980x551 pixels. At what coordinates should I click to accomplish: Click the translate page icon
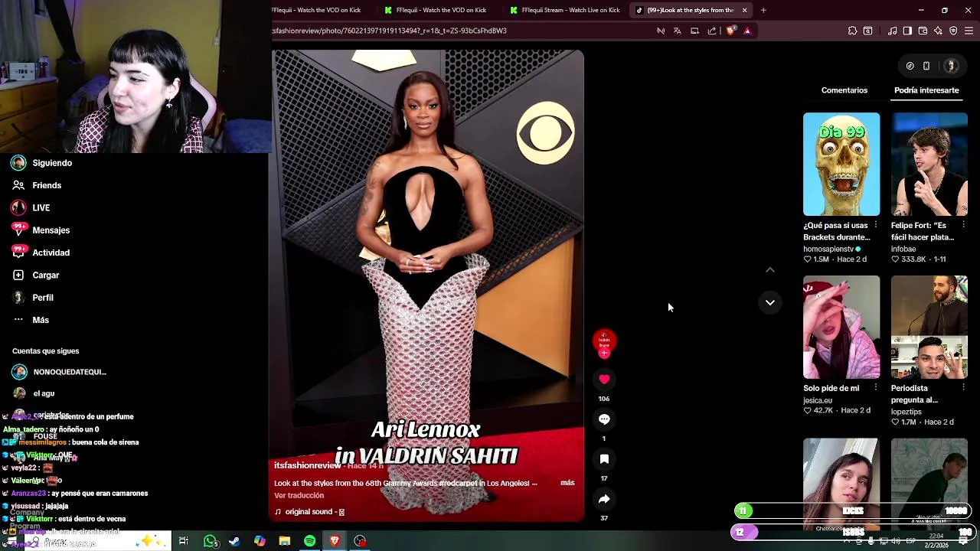678,31
